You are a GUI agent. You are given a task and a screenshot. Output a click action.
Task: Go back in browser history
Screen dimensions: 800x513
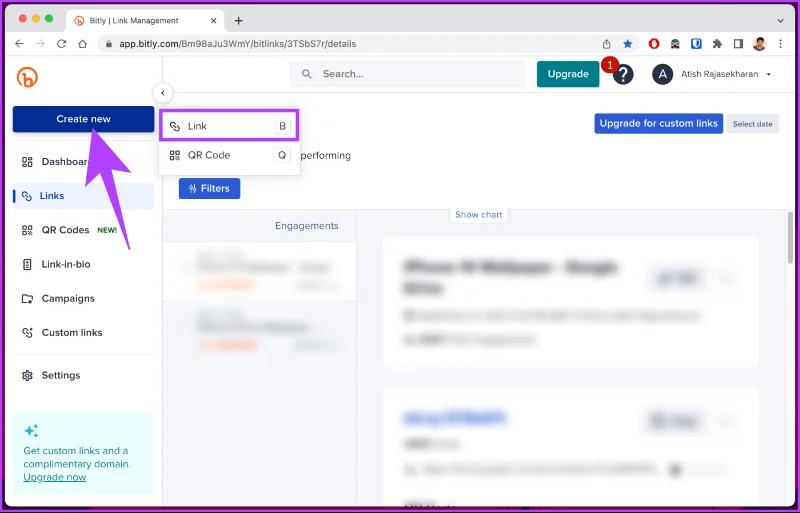point(19,44)
